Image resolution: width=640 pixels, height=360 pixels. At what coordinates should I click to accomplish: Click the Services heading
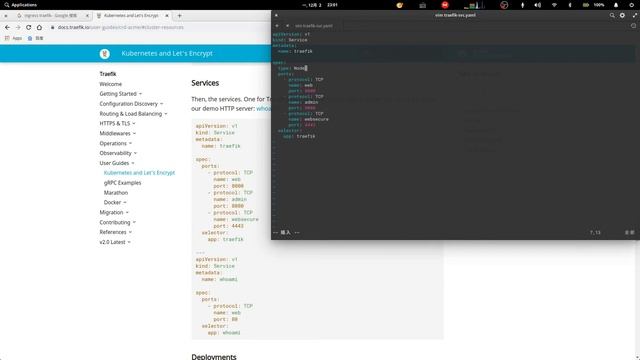tap(205, 83)
